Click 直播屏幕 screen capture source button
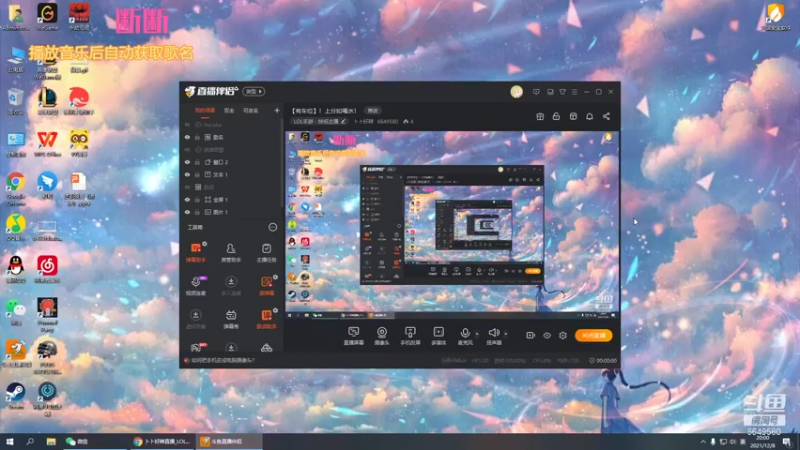 pos(354,336)
